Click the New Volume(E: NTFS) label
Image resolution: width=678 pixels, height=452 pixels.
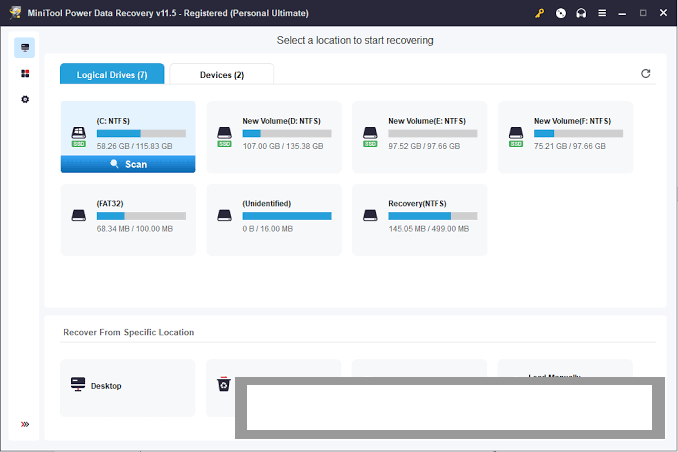(427, 121)
